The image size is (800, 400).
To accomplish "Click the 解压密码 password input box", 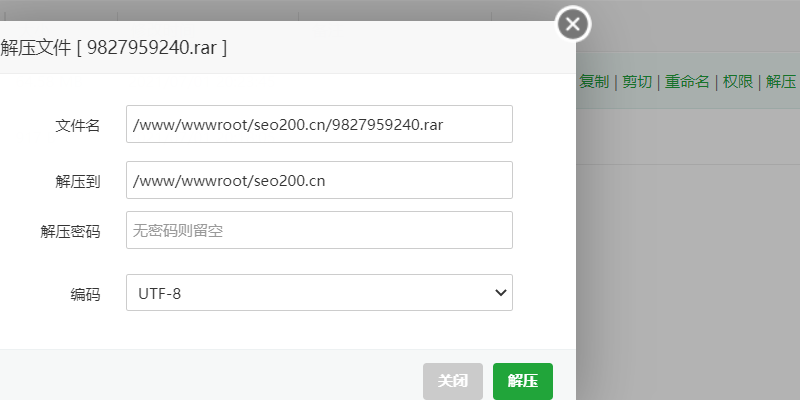I will 319,230.
